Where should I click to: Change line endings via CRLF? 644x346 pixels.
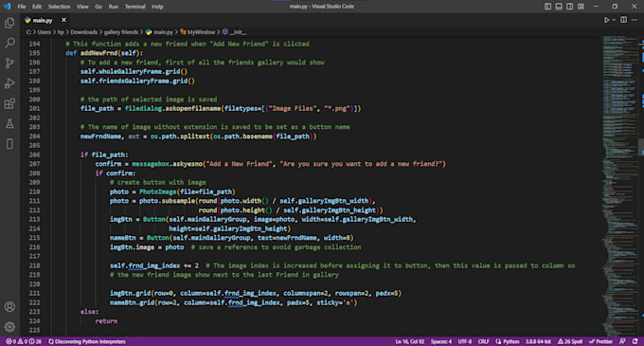(x=483, y=341)
